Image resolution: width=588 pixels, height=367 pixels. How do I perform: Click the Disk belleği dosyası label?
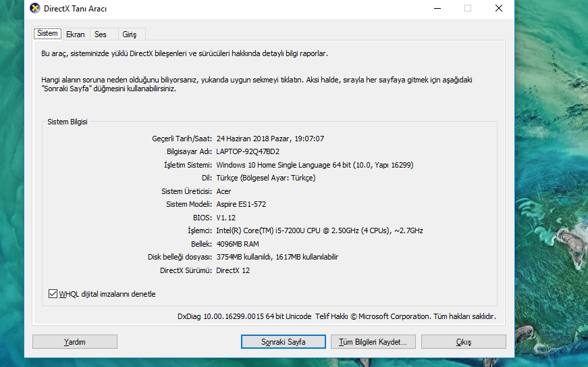pyautogui.click(x=180, y=257)
